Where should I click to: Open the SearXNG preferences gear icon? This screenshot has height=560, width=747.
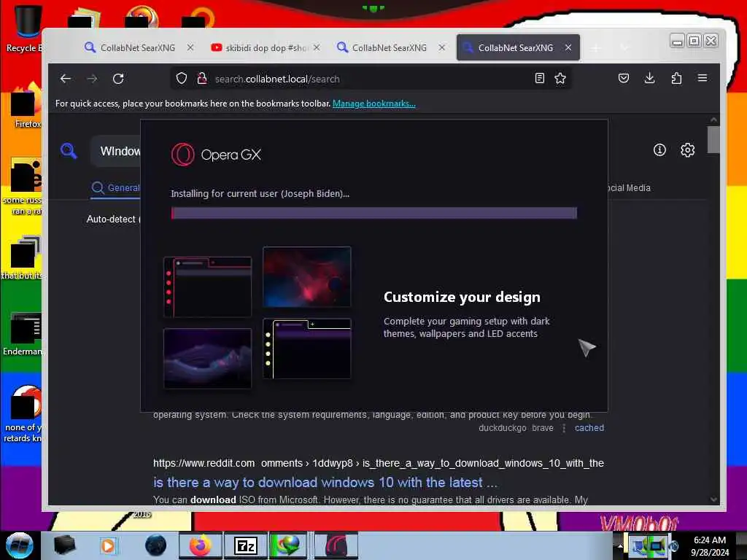tap(687, 150)
